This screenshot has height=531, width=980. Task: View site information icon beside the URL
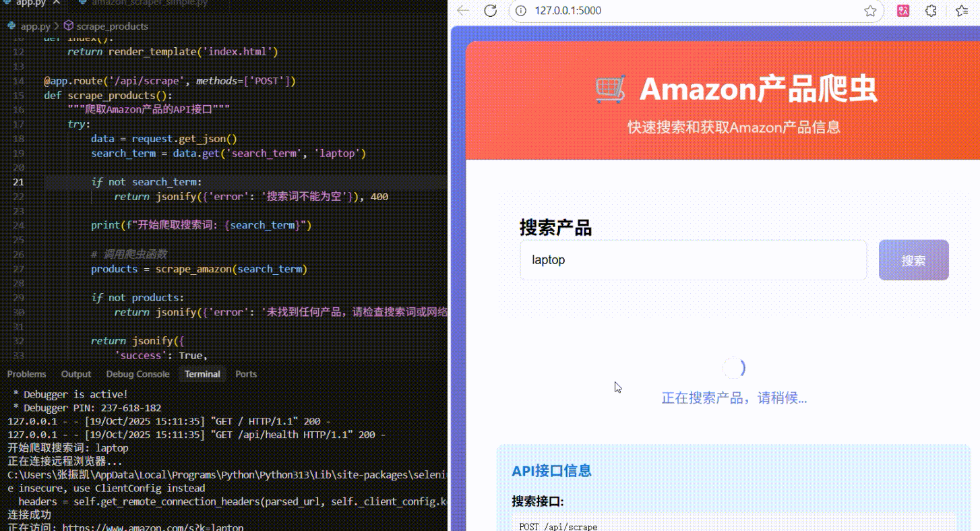click(x=520, y=11)
